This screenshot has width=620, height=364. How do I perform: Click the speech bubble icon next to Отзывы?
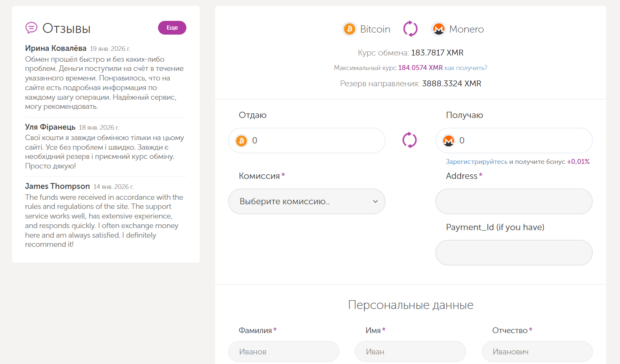click(x=31, y=28)
